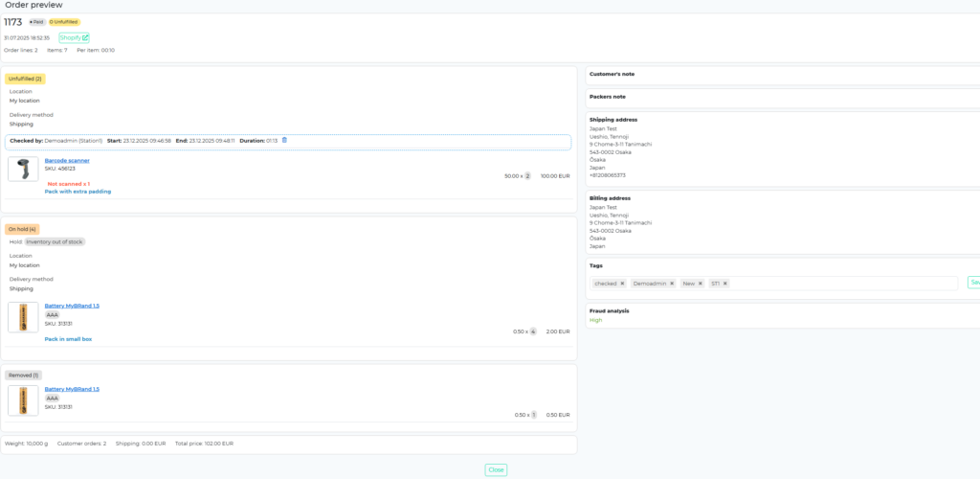Viewport: 980px width, 479px height.
Task: Click inside the Tags input field
Action: coord(842,284)
